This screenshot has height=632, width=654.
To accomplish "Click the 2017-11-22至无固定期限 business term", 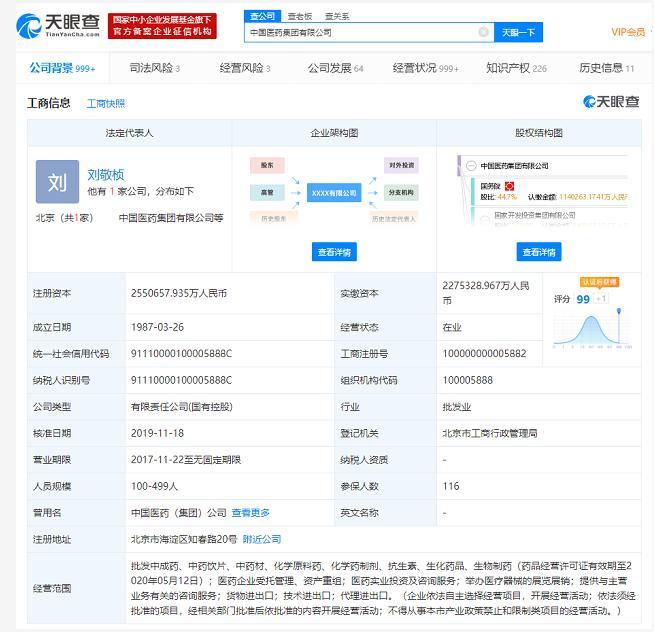I will [186, 460].
